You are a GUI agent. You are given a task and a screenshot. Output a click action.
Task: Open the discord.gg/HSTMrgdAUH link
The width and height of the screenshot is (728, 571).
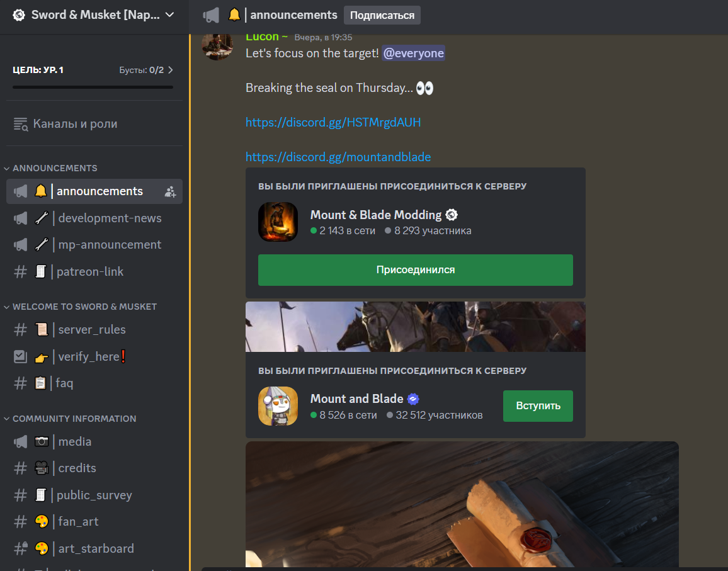click(x=333, y=122)
